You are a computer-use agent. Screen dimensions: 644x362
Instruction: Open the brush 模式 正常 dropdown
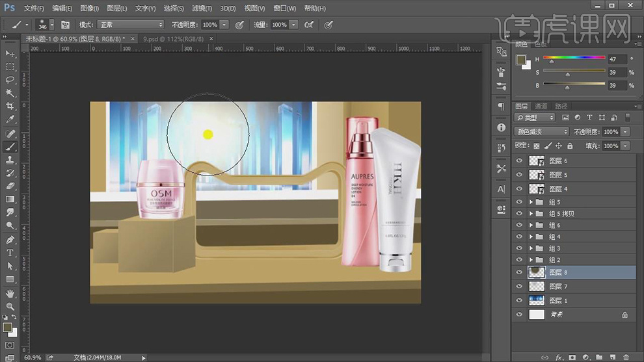(130, 25)
